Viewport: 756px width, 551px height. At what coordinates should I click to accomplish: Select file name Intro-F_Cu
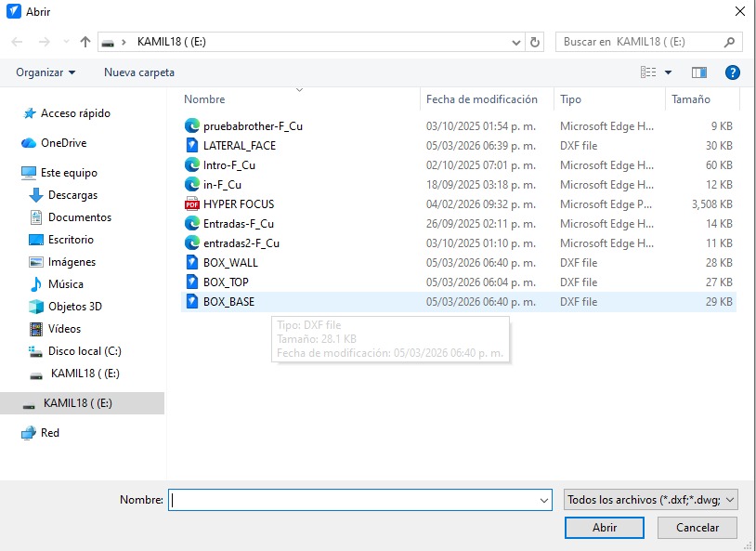tap(229, 165)
